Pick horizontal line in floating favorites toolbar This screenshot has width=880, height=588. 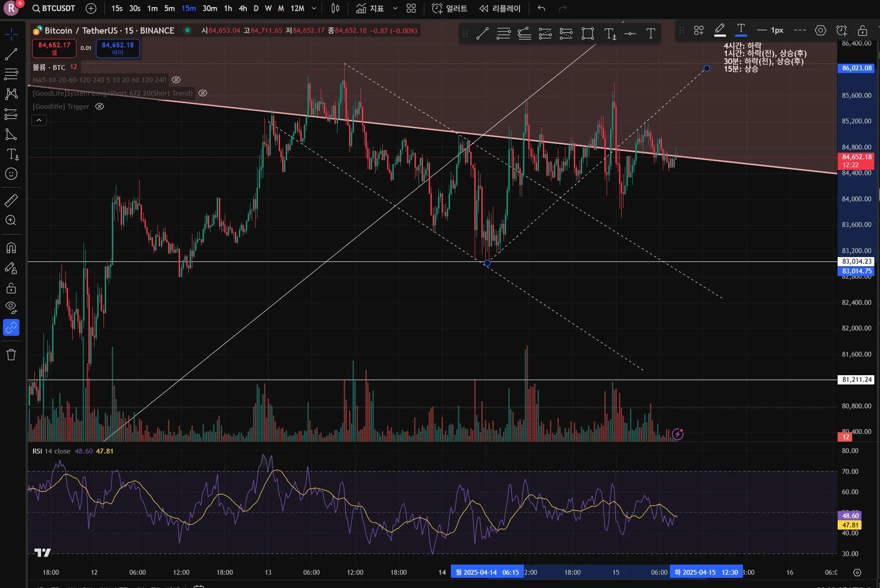click(630, 34)
